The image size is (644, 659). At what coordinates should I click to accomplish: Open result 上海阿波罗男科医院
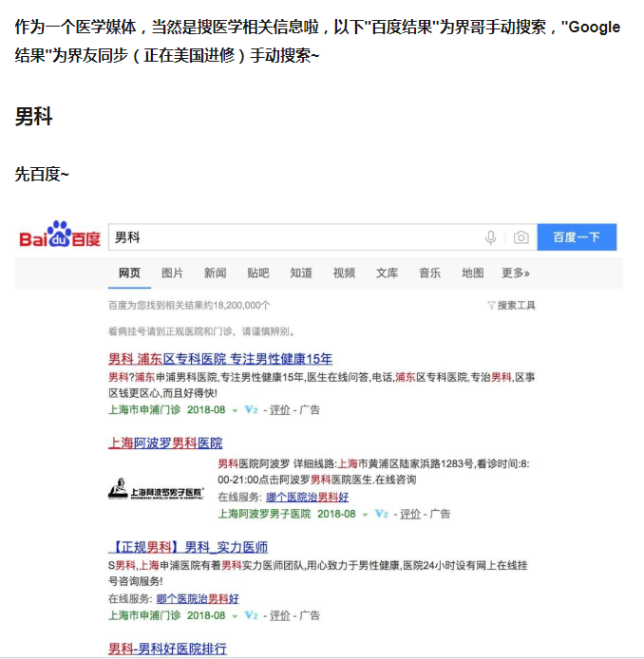(x=165, y=443)
